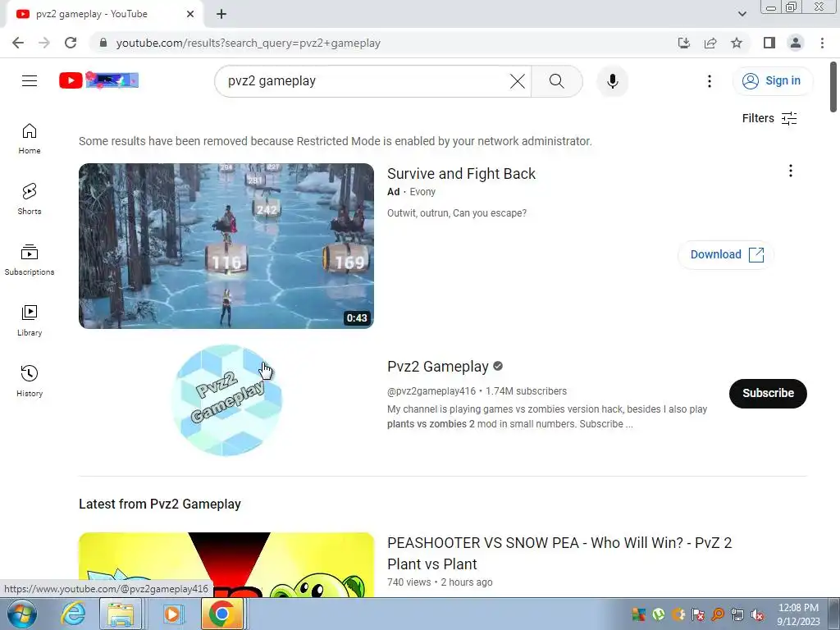Open the Chrome three-dot menu
The height and width of the screenshot is (630, 840).
click(822, 43)
